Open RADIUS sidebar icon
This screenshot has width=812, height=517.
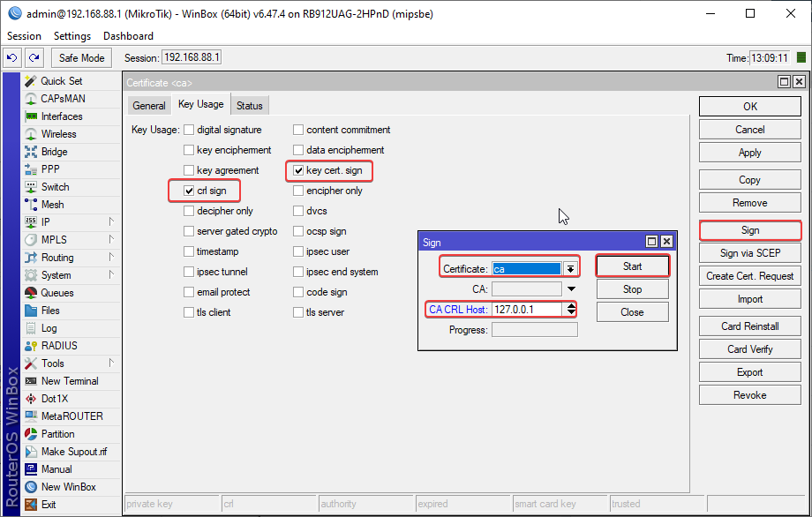31,346
